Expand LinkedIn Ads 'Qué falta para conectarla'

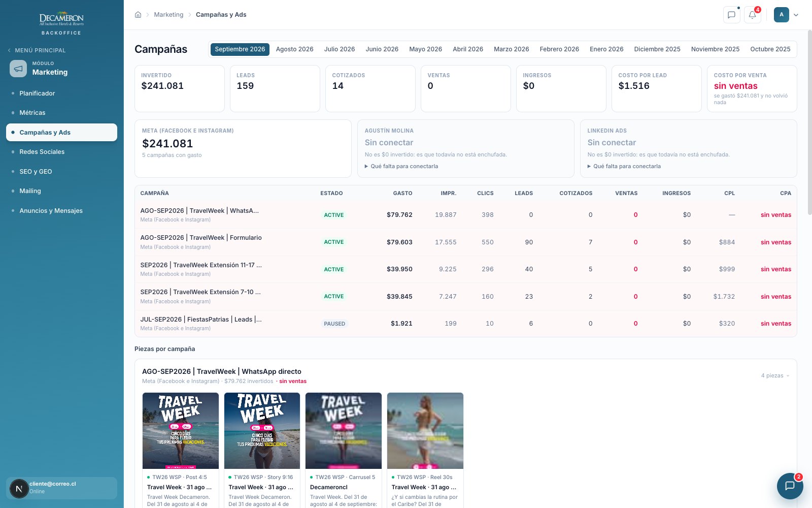pos(624,166)
